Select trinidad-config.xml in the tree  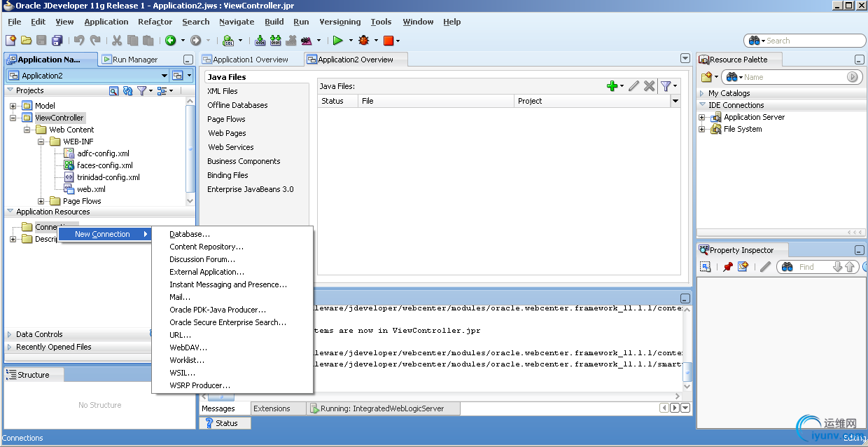(x=108, y=177)
